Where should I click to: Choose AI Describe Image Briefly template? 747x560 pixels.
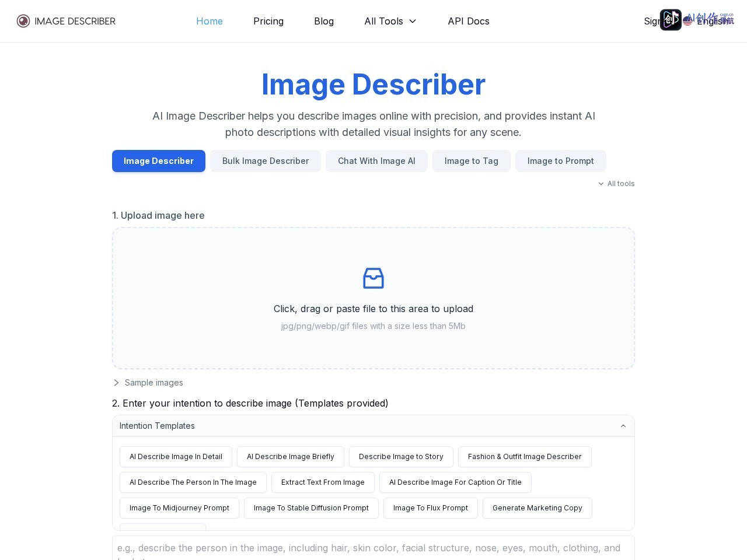tap(291, 457)
